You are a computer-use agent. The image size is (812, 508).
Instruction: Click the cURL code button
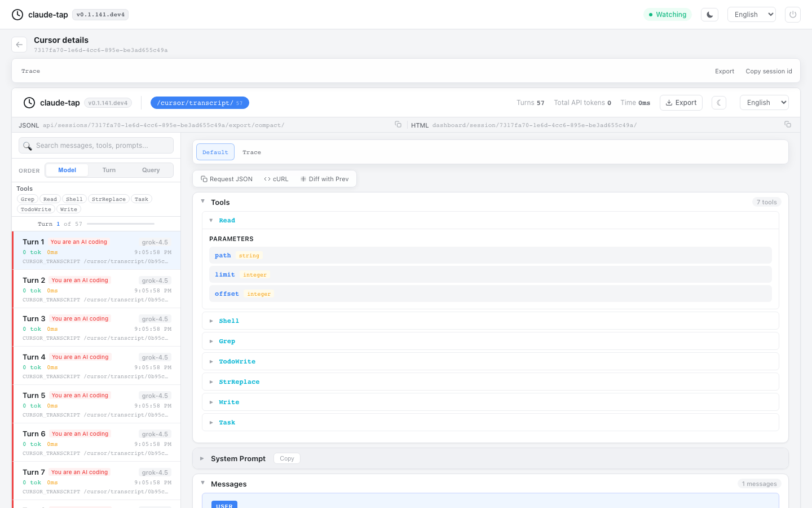coord(276,179)
